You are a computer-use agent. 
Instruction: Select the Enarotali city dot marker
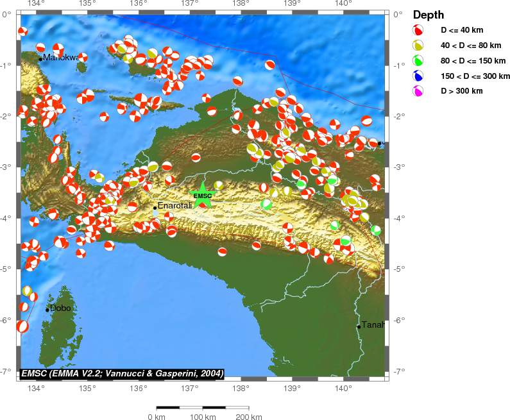pyautogui.click(x=155, y=207)
